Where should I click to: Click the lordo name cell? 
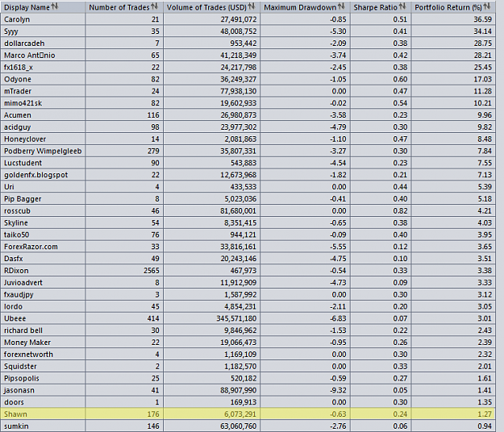click(44, 306)
